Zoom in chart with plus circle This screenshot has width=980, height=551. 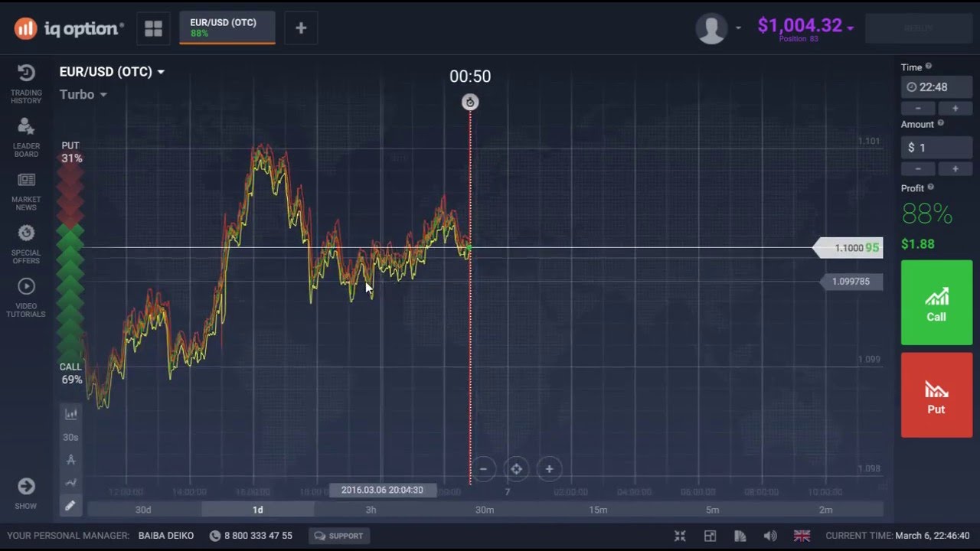pyautogui.click(x=549, y=469)
